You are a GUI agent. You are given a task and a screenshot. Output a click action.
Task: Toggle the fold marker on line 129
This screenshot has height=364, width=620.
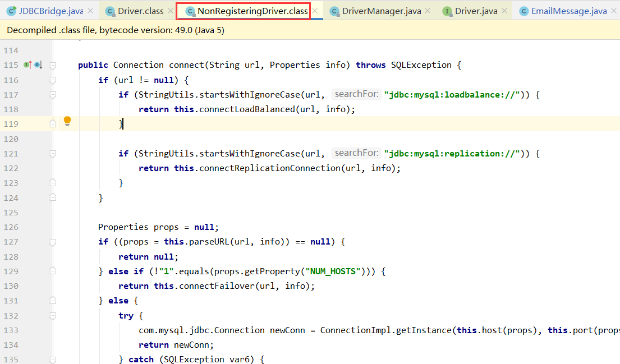pos(53,271)
